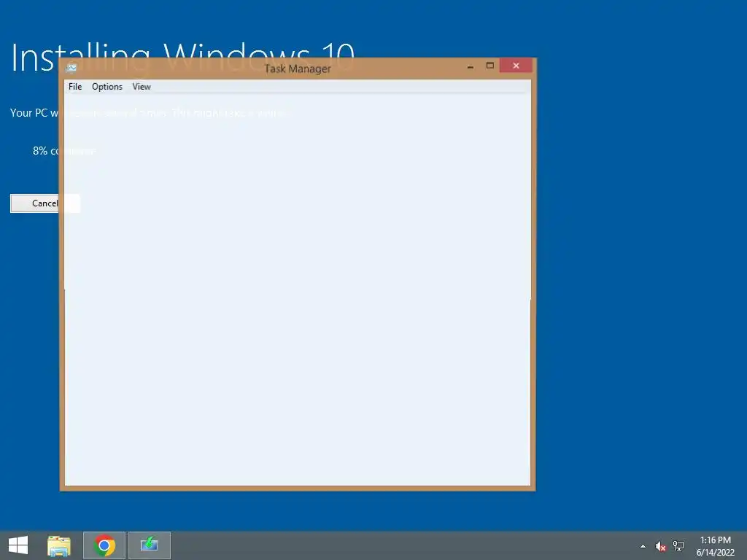Screen dimensions: 747x560
Task: Click the Task Manager title bar icon
Action: (71, 68)
